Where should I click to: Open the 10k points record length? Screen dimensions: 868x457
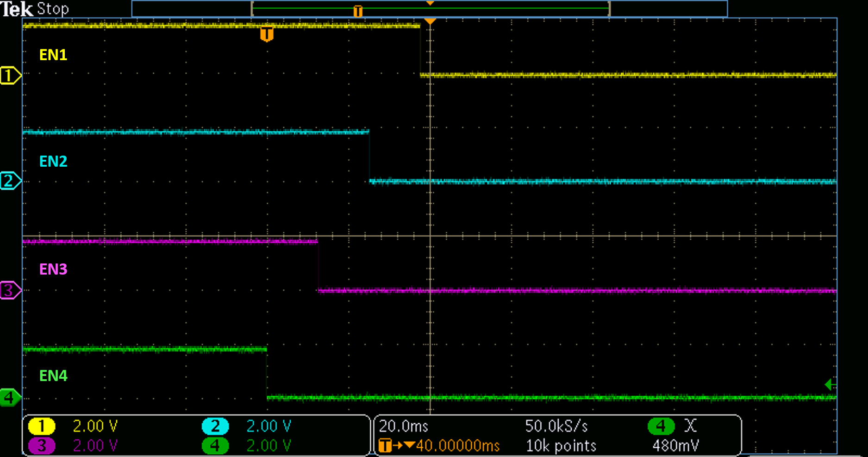coord(561,445)
